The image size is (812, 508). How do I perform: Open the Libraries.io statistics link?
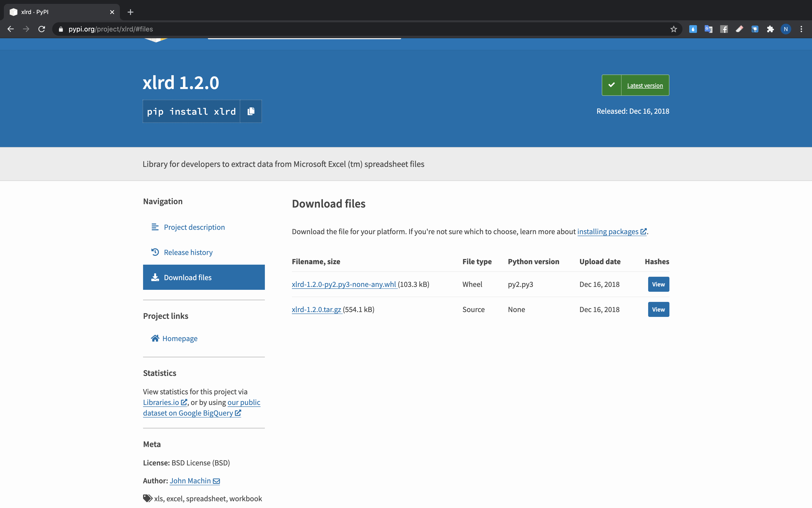pyautogui.click(x=165, y=402)
